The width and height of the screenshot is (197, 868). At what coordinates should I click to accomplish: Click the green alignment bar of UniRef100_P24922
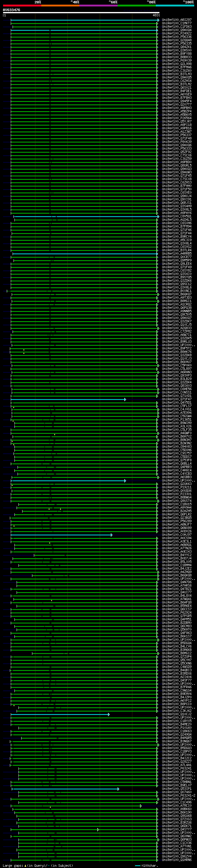tap(84, 33)
